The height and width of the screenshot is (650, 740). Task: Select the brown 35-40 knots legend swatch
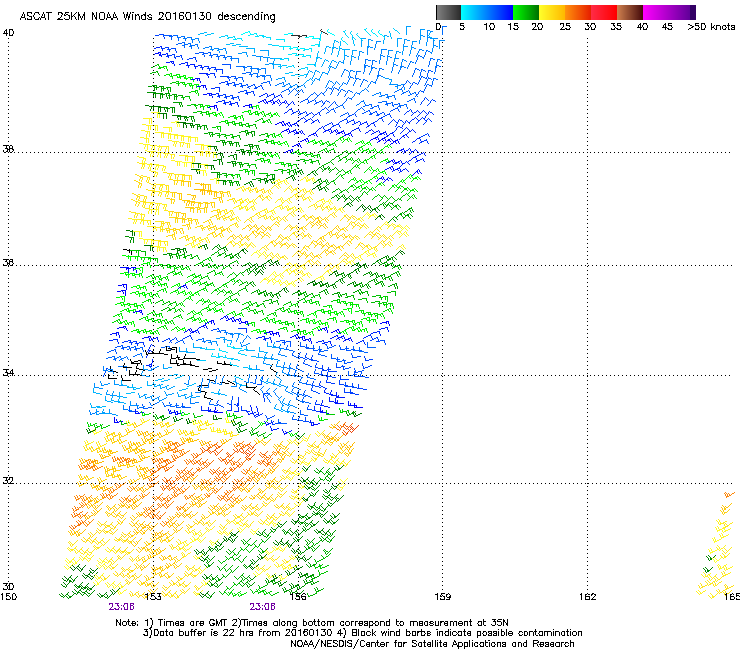(630, 12)
